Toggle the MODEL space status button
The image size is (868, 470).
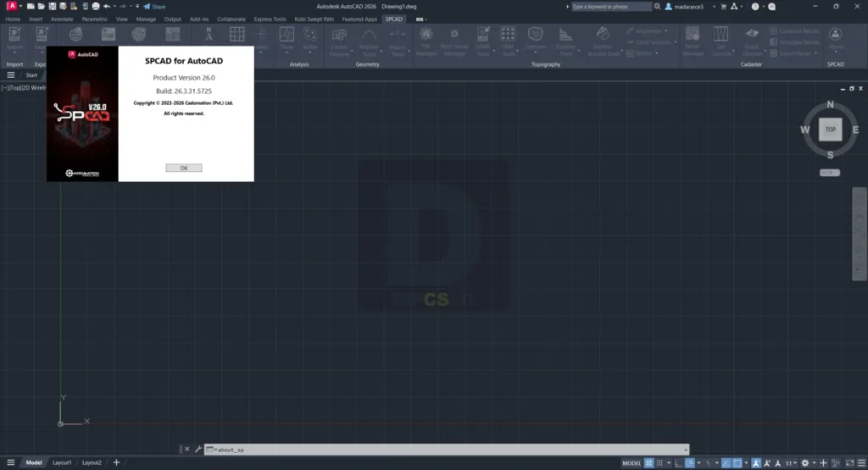point(631,463)
